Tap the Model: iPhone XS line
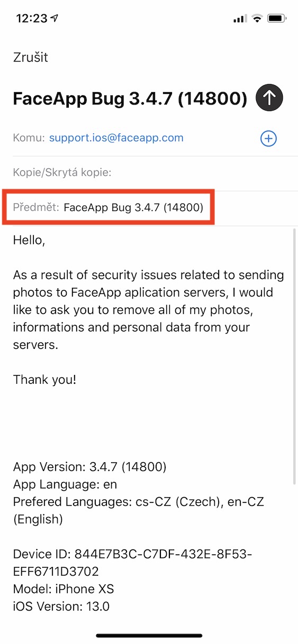This screenshot has height=644, width=298. [x=64, y=589]
